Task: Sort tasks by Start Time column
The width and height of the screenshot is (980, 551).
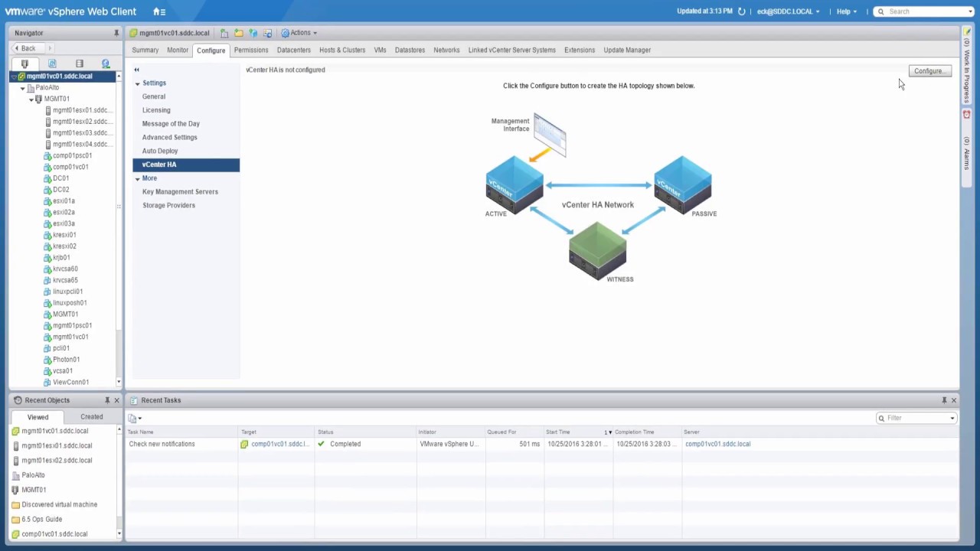Action: click(579, 432)
